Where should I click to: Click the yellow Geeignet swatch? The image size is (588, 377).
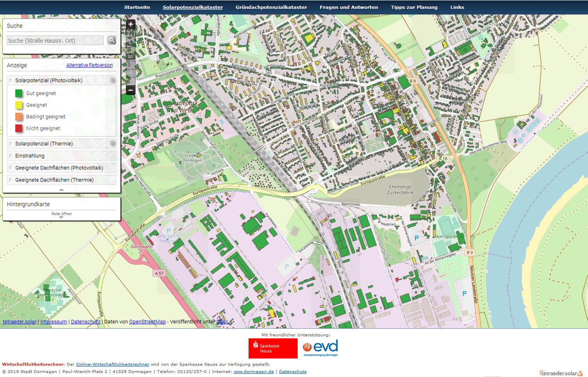point(19,105)
